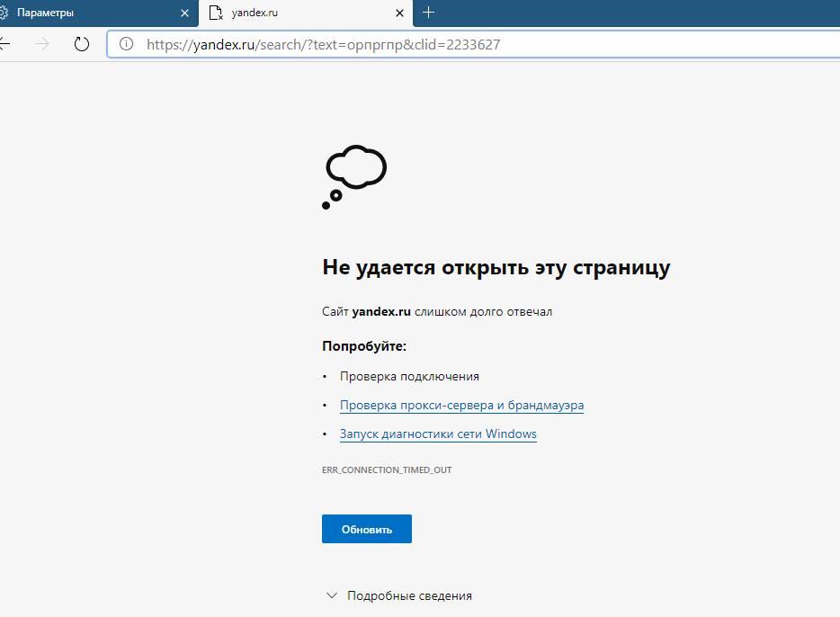The image size is (840, 617).
Task: Open a new tab with plus icon
Action: tap(428, 13)
